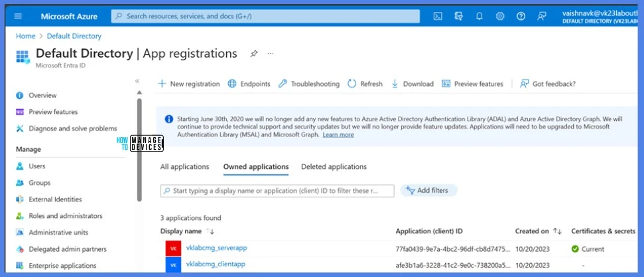Click the top search resources box
644x277 pixels.
(x=265, y=17)
